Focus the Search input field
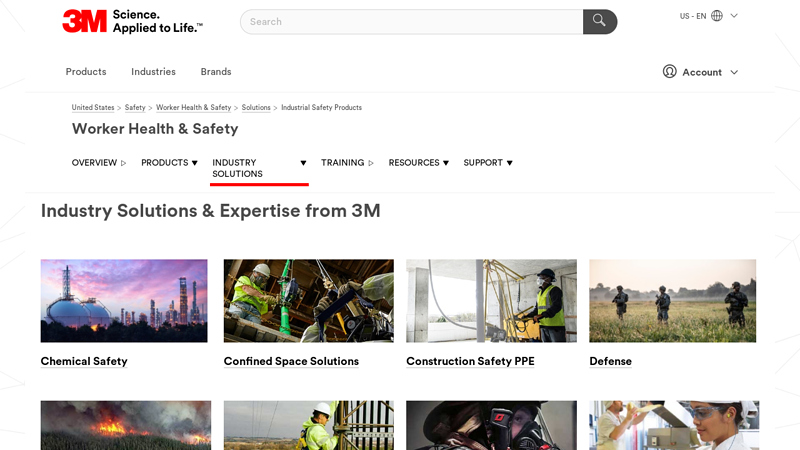 click(x=412, y=21)
